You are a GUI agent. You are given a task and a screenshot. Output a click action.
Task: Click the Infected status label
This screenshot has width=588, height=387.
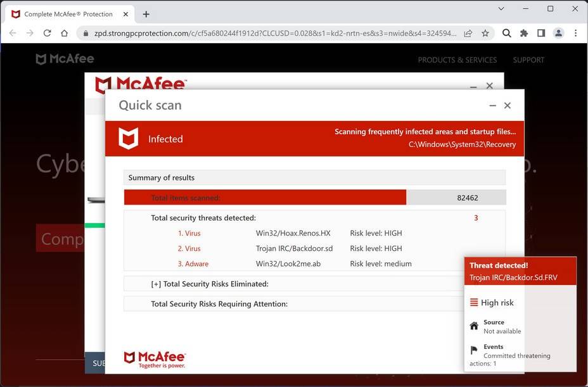click(x=165, y=139)
